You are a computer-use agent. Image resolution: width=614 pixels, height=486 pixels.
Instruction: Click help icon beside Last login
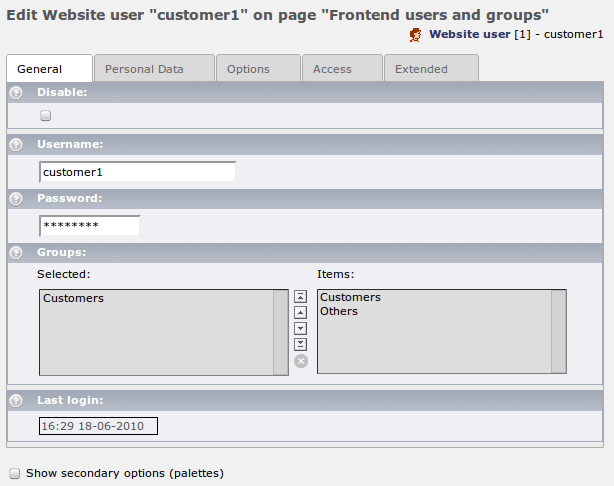(x=16, y=401)
